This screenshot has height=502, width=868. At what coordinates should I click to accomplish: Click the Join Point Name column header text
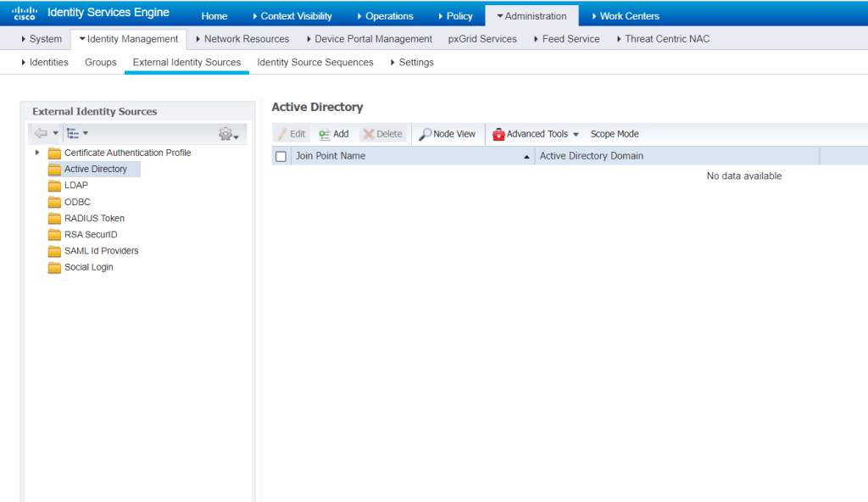click(331, 156)
